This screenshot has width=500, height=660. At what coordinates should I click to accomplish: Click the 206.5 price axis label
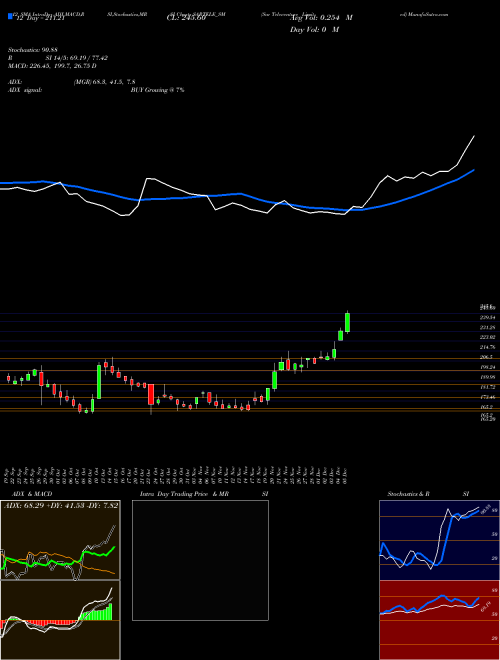486,357
